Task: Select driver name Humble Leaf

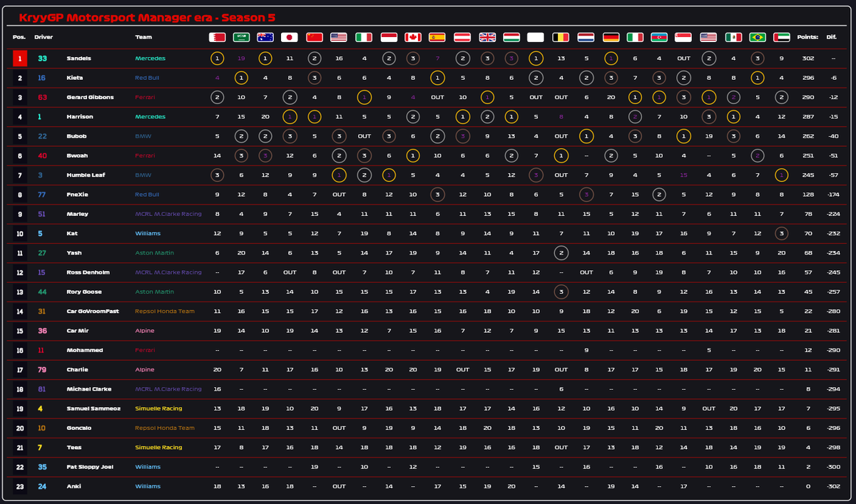Action: [x=86, y=175]
